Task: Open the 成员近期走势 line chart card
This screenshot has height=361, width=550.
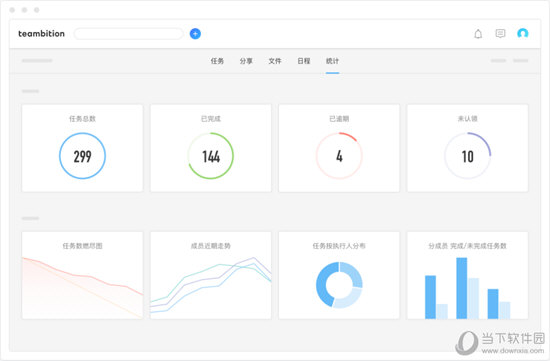Action: [x=211, y=275]
